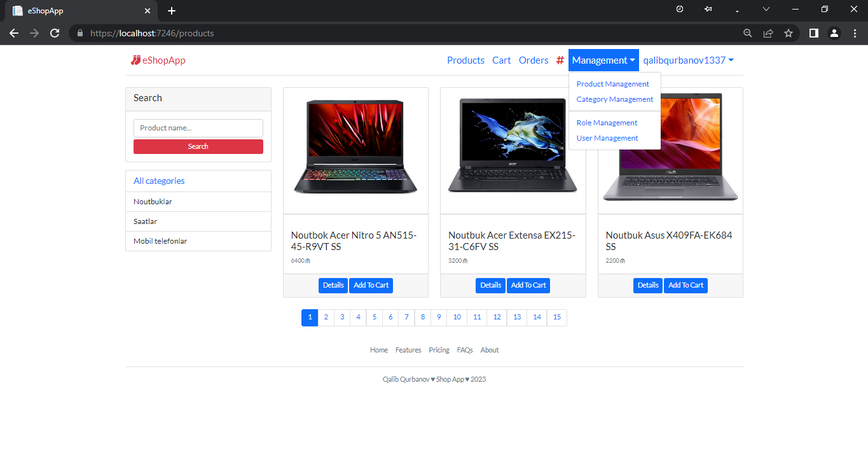The image size is (868, 453).
Task: Click the eShopApp logo icon
Action: 135,60
